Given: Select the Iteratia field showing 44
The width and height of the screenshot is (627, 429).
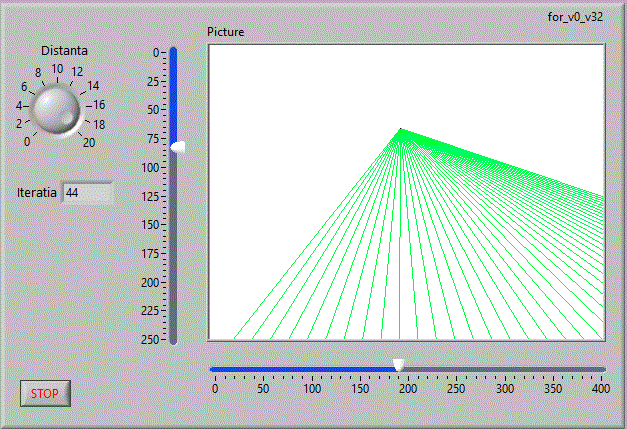Looking at the screenshot, I should point(87,192).
